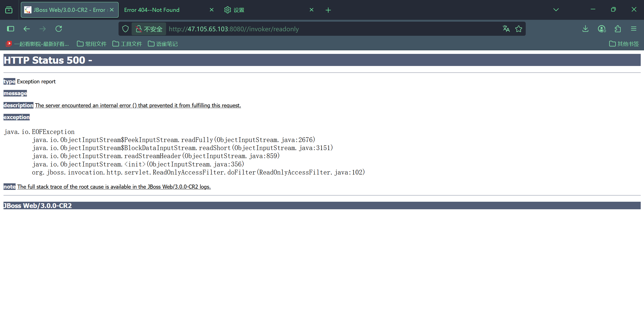Screen dimensions: 644x309
Task: Click the ObjectInputStream.<init> stack line
Action: tap(138, 164)
